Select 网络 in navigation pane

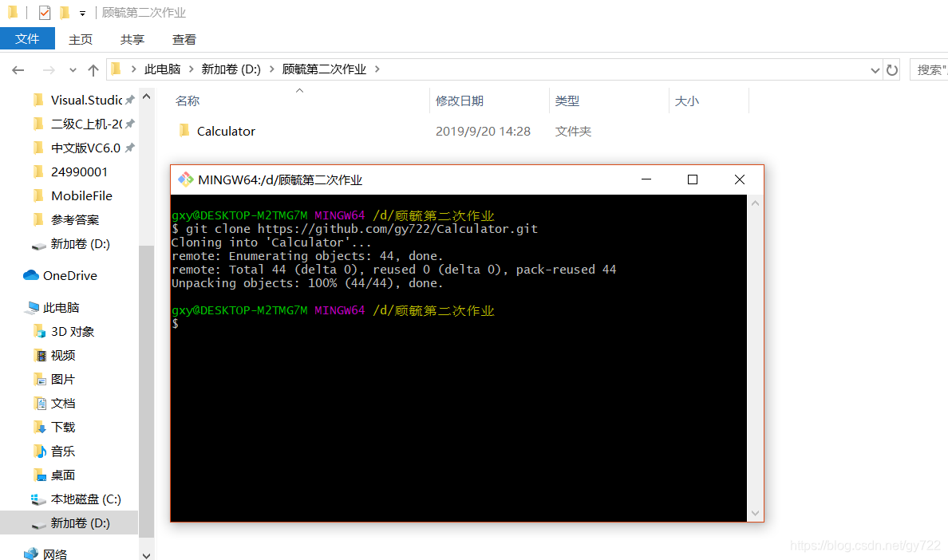[x=54, y=554]
